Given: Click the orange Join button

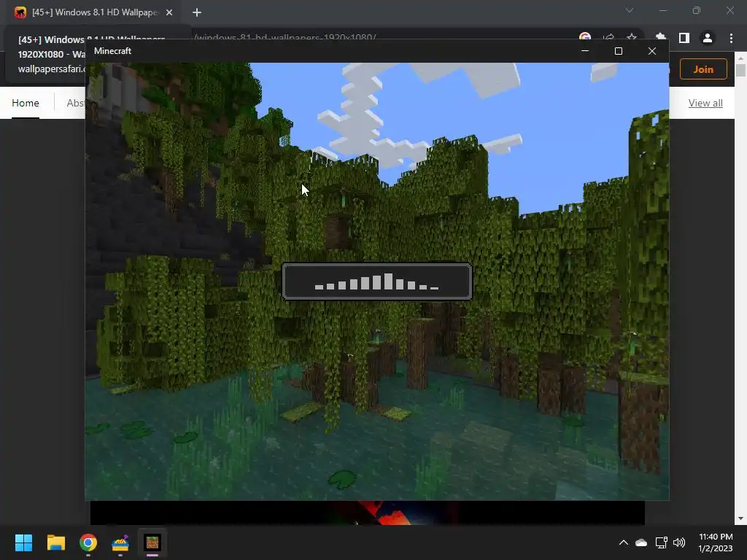Looking at the screenshot, I should 703,69.
